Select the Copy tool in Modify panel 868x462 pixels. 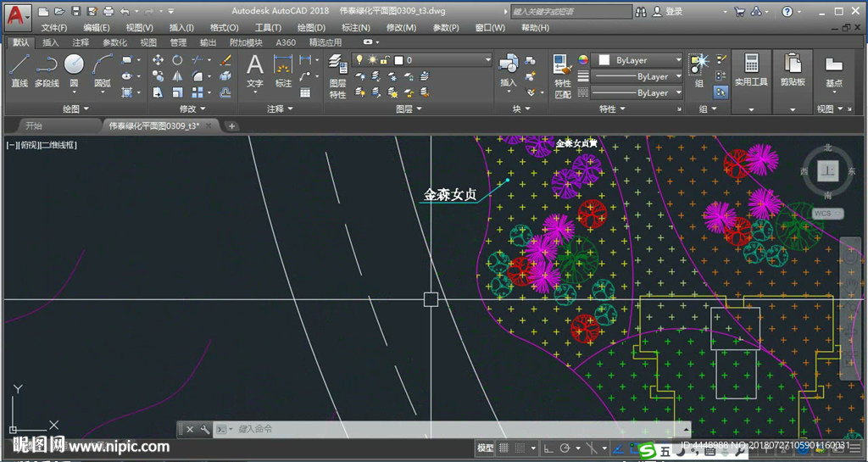pos(158,75)
